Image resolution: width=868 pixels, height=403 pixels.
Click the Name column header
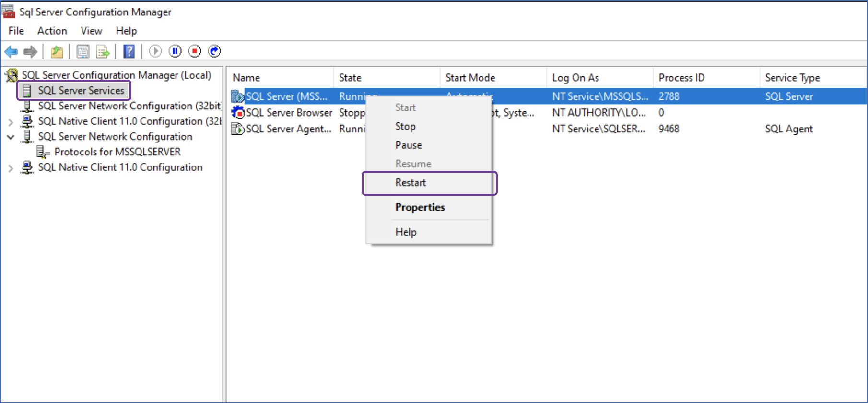tap(280, 78)
